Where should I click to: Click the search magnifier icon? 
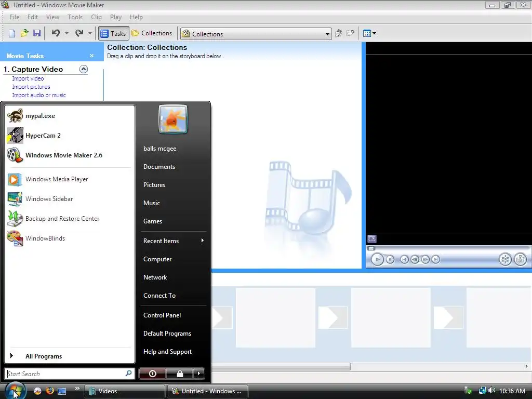click(x=129, y=374)
